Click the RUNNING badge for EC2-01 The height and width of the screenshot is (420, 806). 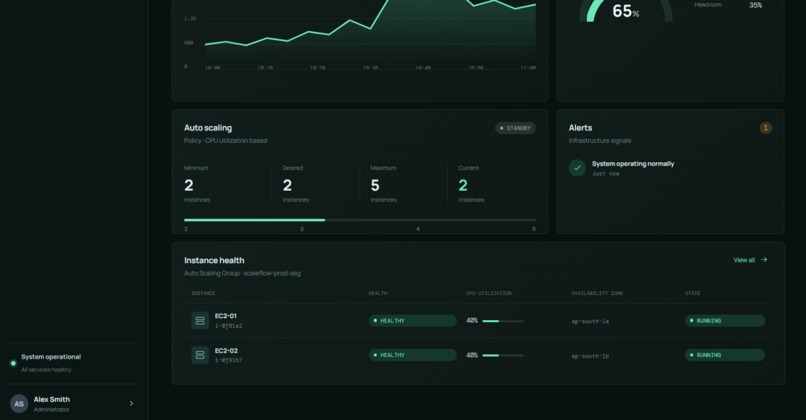[x=725, y=320]
